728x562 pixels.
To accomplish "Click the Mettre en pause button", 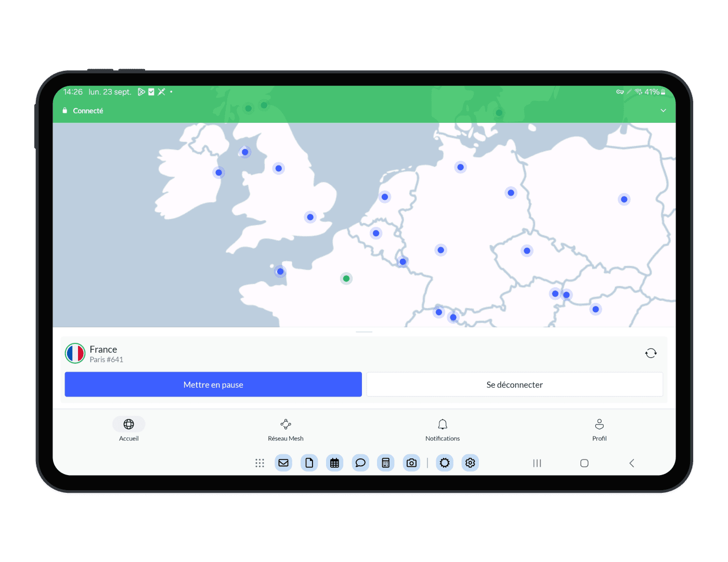I will pos(213,385).
